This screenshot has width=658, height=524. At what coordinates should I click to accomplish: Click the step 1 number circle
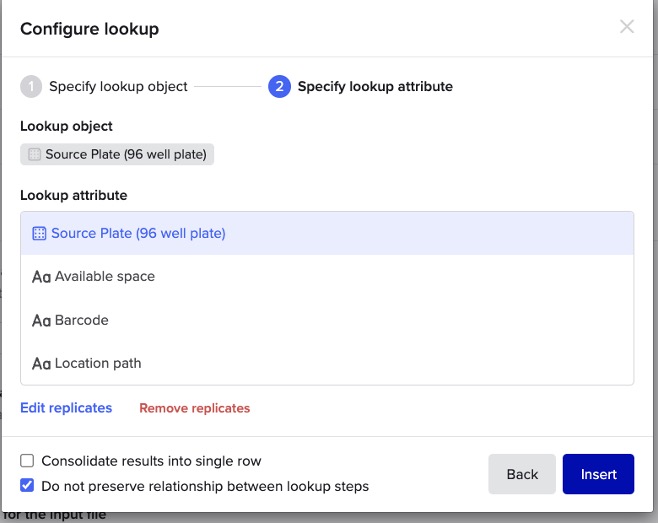click(x=31, y=87)
